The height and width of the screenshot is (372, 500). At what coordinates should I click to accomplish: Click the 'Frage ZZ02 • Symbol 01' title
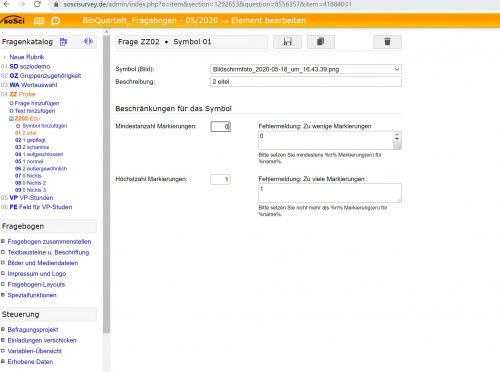[x=165, y=42]
